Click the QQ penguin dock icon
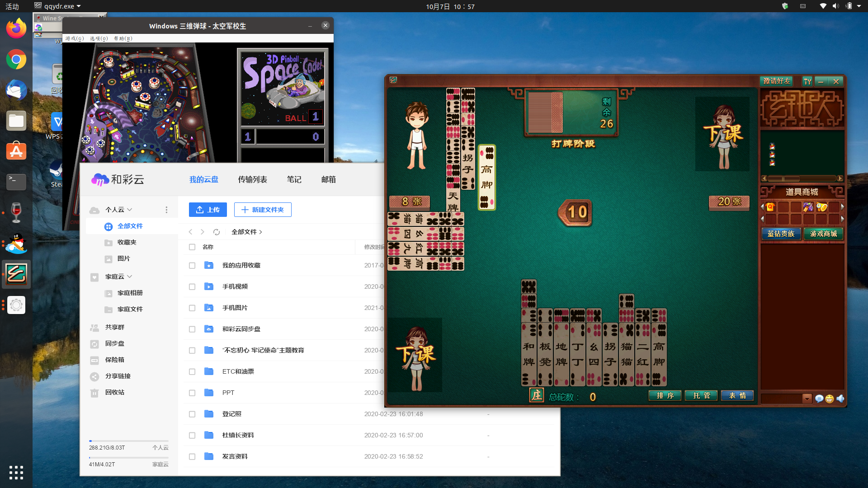This screenshot has width=868, height=488. [16, 244]
